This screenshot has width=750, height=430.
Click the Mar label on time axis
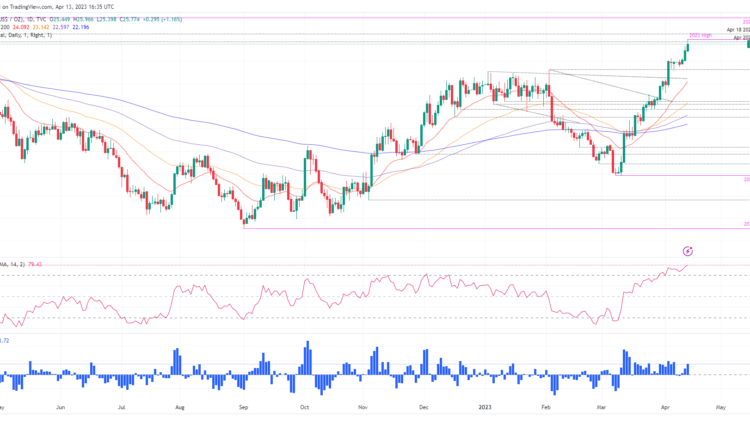point(604,408)
